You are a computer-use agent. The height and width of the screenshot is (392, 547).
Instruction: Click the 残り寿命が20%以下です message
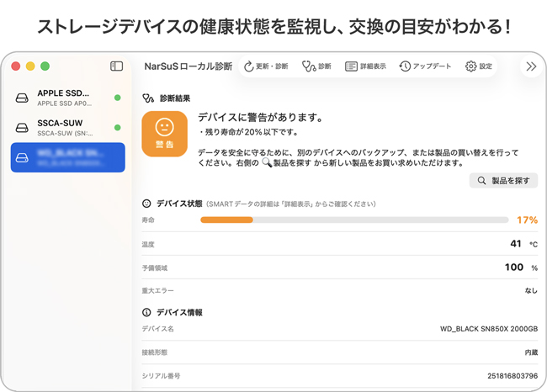[248, 132]
